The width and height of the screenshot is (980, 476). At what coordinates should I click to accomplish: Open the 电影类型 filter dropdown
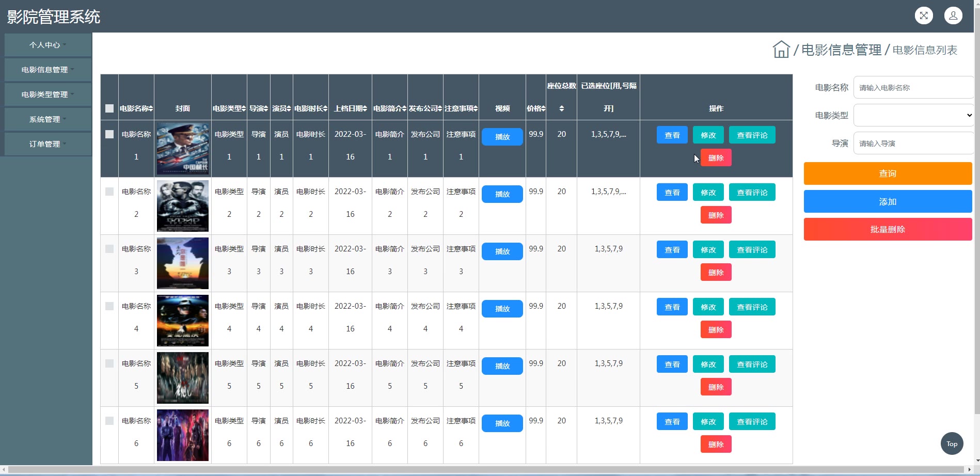pyautogui.click(x=913, y=115)
